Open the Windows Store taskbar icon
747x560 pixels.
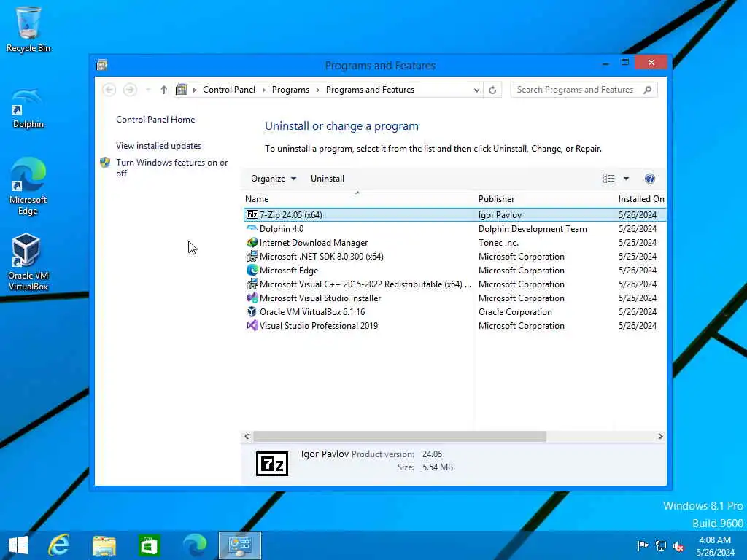(149, 545)
